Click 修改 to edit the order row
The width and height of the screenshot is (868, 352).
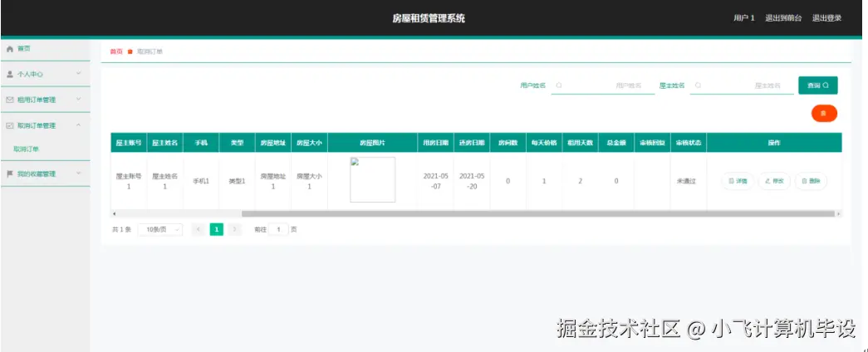pos(774,181)
